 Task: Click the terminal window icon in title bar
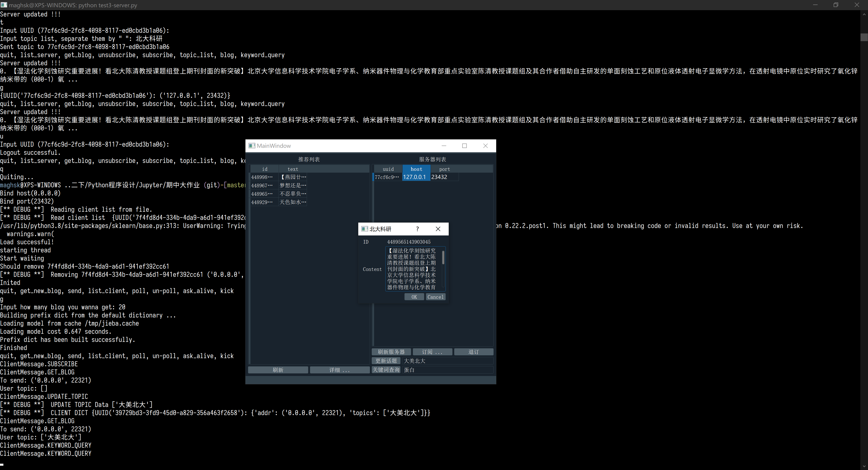coord(4,5)
